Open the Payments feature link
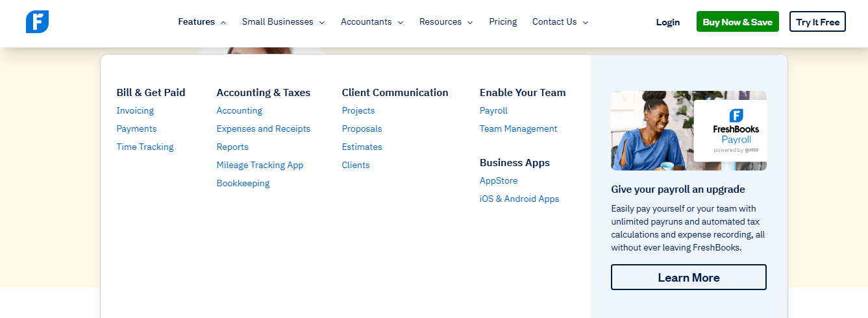Screen dimensions: 868x318 point(136,128)
